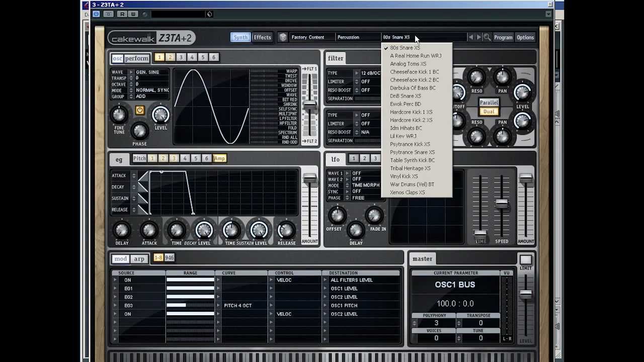Screen dimensions: 644x362
Task: Select oscillator 6 button
Action: pyautogui.click(x=214, y=57)
